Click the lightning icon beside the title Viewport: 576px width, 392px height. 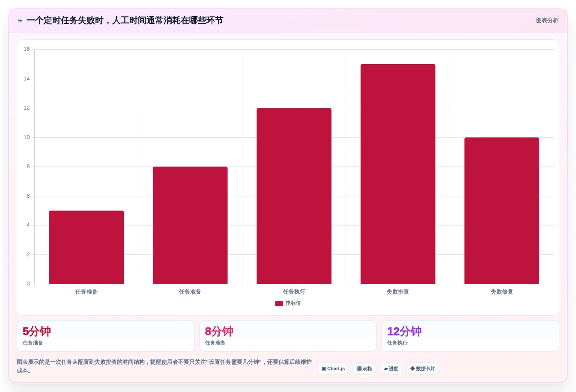pyautogui.click(x=20, y=21)
